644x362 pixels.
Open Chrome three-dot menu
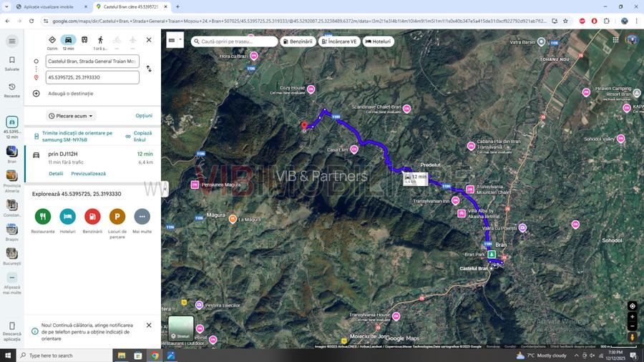tap(637, 21)
